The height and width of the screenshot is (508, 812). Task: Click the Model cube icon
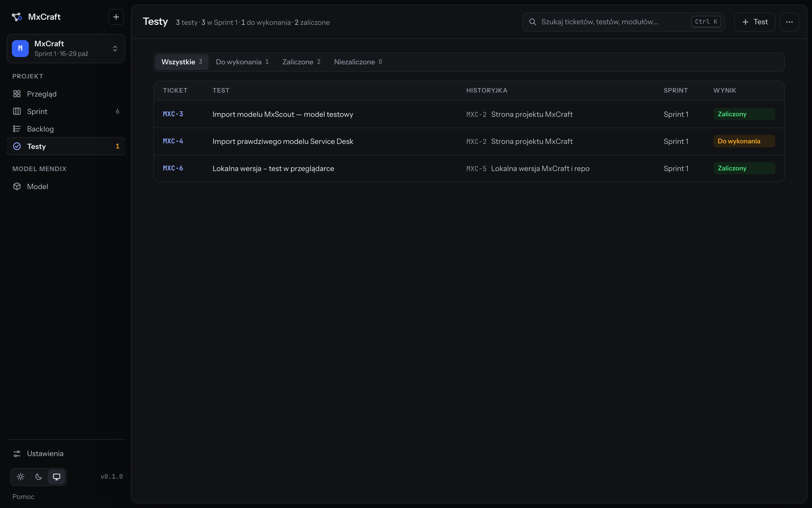[17, 187]
